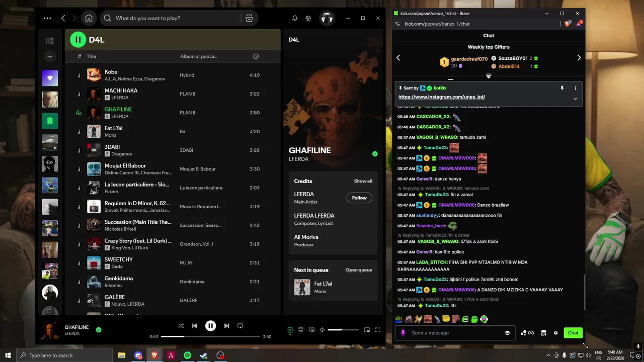This screenshot has width=644, height=362.
Task: Open Draganov artist link under 3DABI
Action: [121, 154]
